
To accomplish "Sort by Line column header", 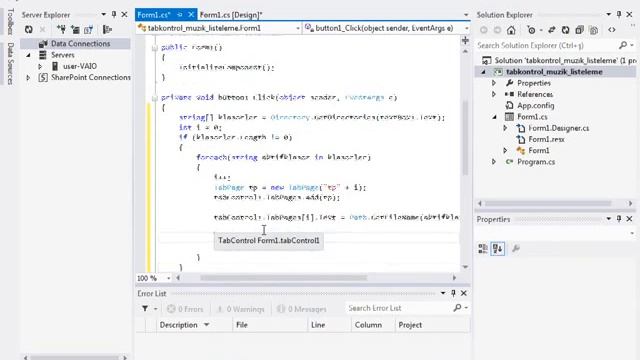I will tap(318, 325).
